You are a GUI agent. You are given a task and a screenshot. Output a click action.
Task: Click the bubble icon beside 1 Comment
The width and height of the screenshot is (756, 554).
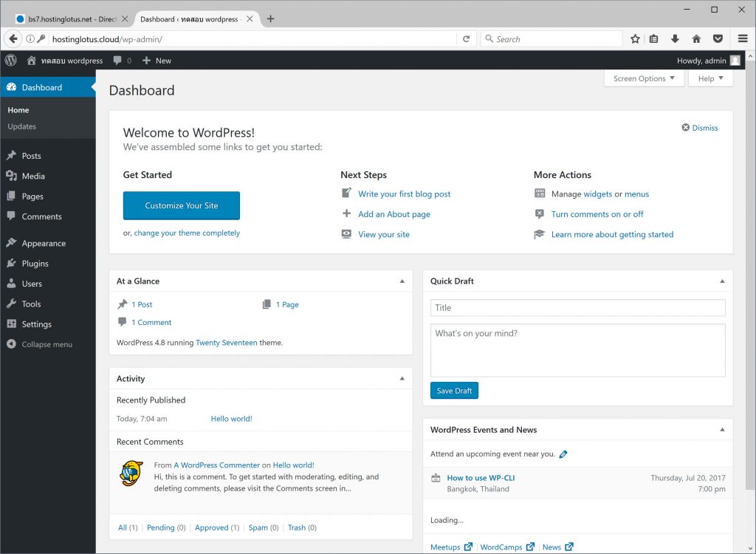(122, 322)
